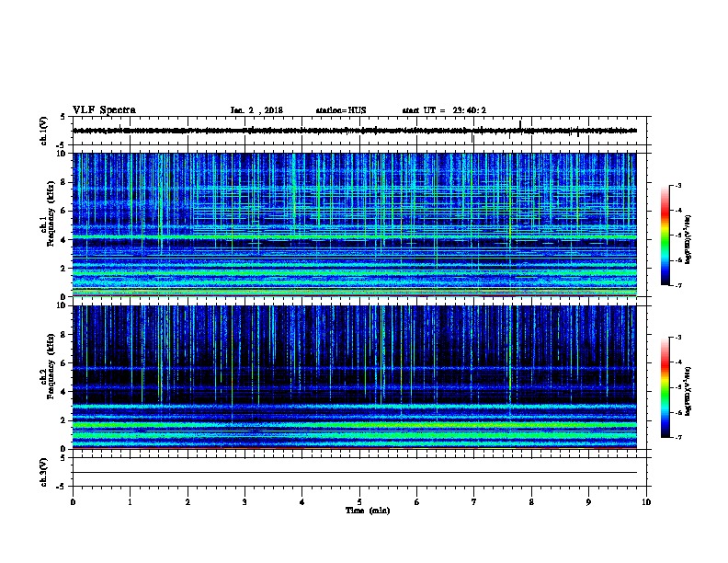Click the ch.1 colorbar "-3" scale value
The image size is (728, 563).
tap(677, 186)
